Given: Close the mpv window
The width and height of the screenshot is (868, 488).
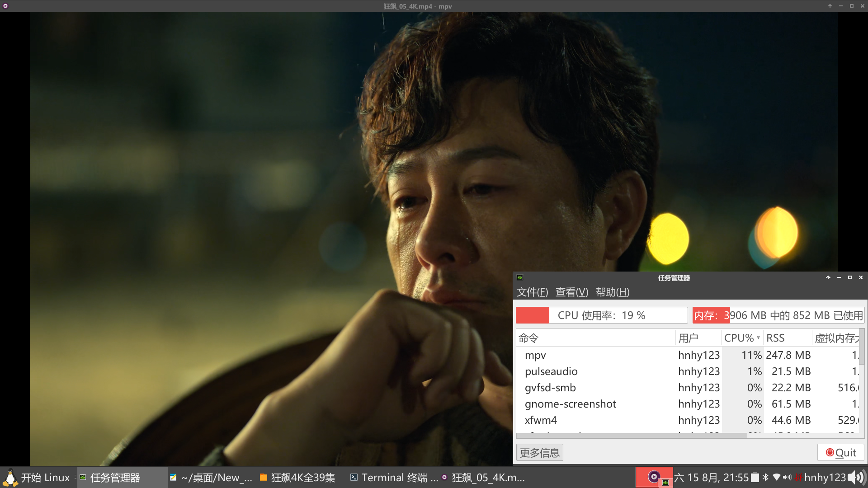Looking at the screenshot, I should [x=863, y=6].
